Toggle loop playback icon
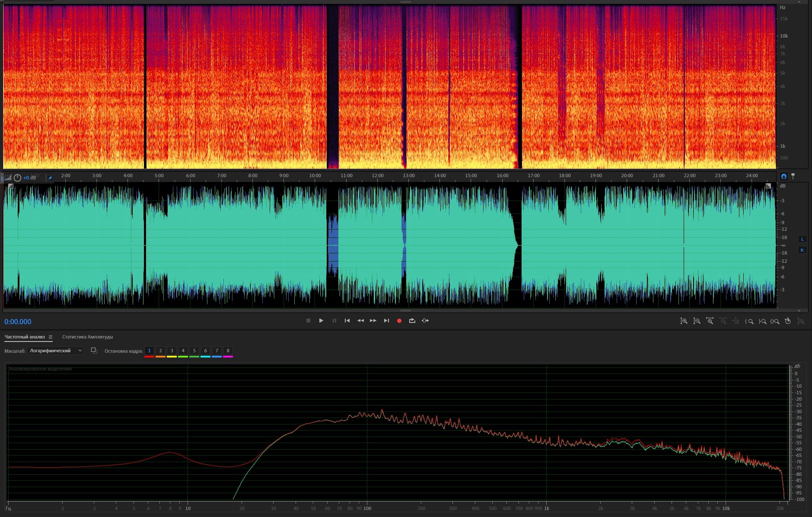Image resolution: width=812 pixels, height=517 pixels. pos(412,321)
